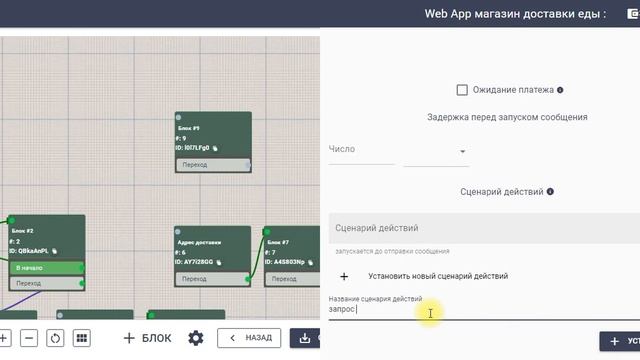Copy ID l0l7LFg0 of block 9
Image resolution: width=640 pixels, height=360 pixels.
coord(215,148)
